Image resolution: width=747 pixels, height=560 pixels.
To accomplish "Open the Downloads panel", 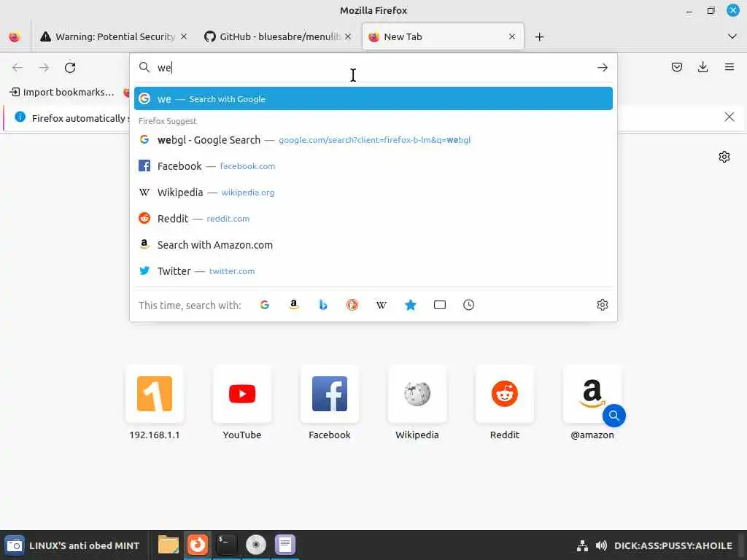I will (x=703, y=67).
